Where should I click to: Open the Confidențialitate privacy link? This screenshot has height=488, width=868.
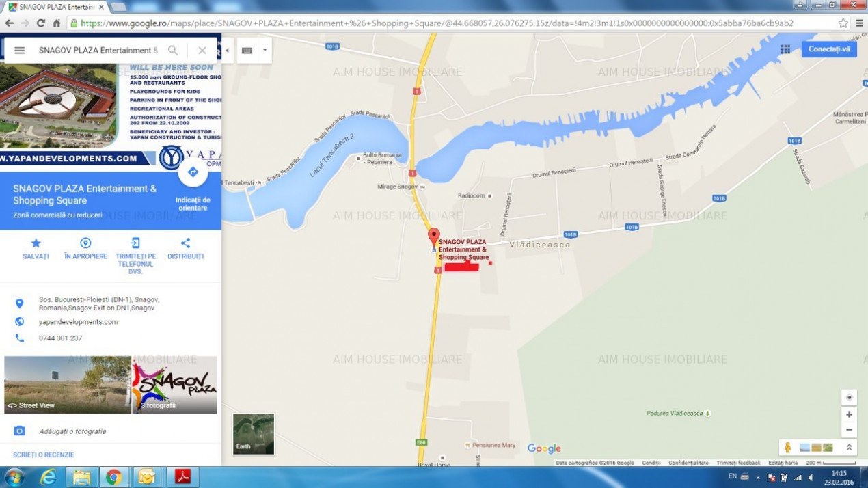click(688, 463)
